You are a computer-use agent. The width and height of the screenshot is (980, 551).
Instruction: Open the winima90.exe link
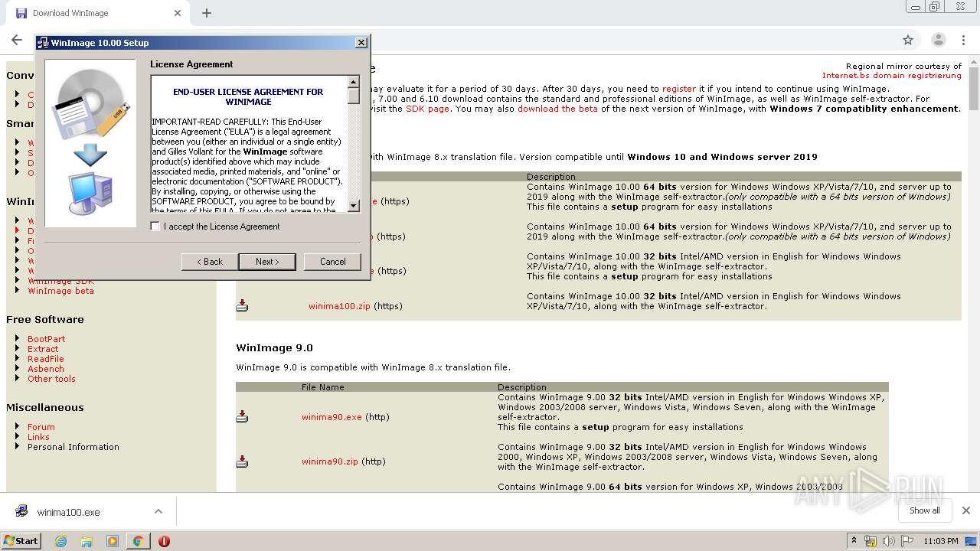tap(332, 417)
